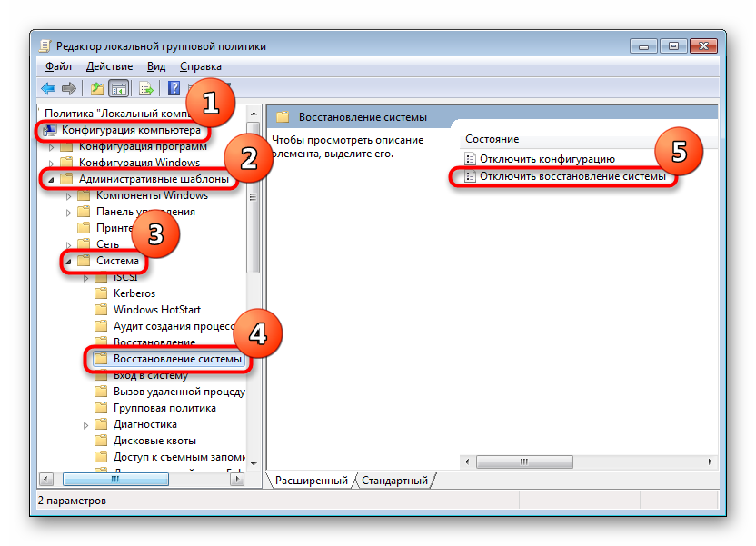Select the Конфигурация программ folder
This screenshot has height=546, width=756.
143,146
